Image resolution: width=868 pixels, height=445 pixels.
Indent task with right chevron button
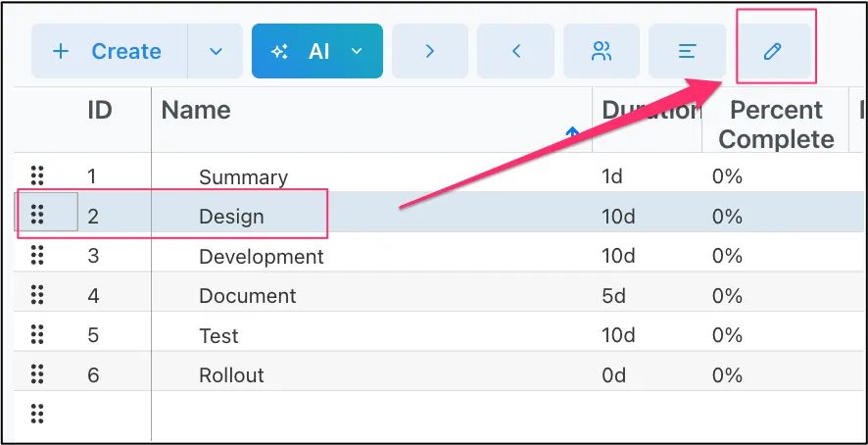click(x=430, y=51)
